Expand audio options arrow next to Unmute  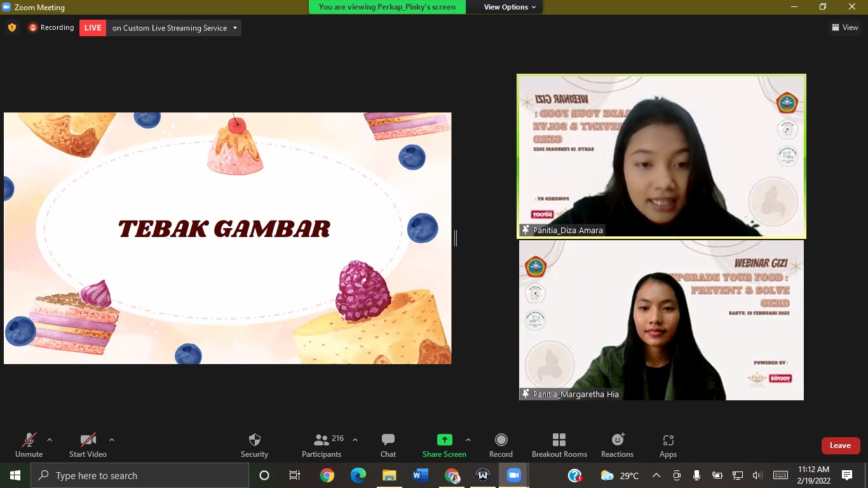click(x=50, y=440)
